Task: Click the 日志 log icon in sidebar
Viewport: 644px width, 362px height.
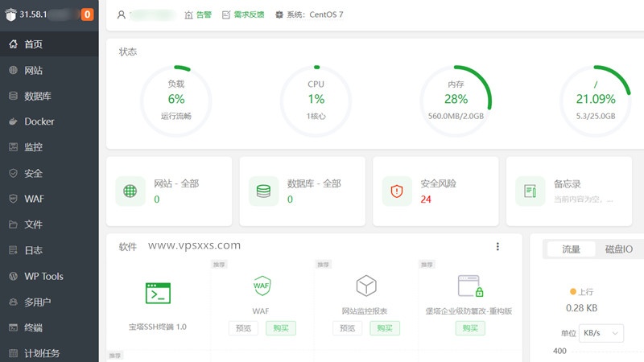Action: coord(13,250)
